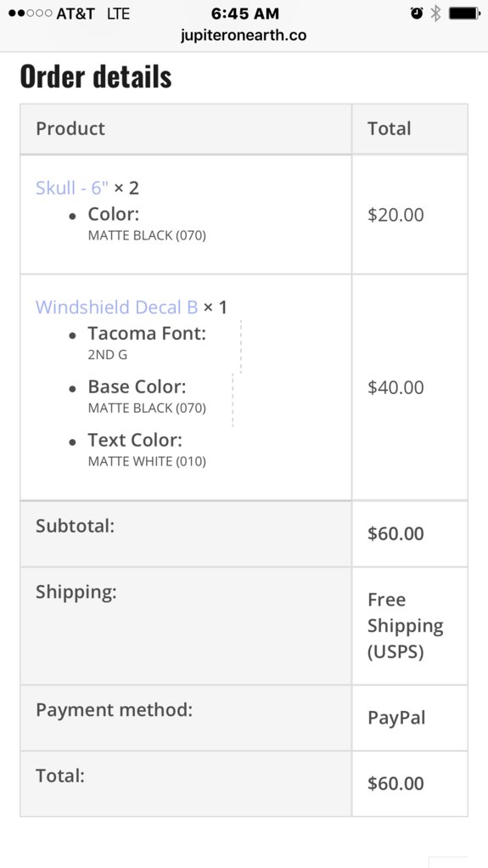The width and height of the screenshot is (488, 868).
Task: Tap the jupiteronearth.co address bar
Action: 244,36
